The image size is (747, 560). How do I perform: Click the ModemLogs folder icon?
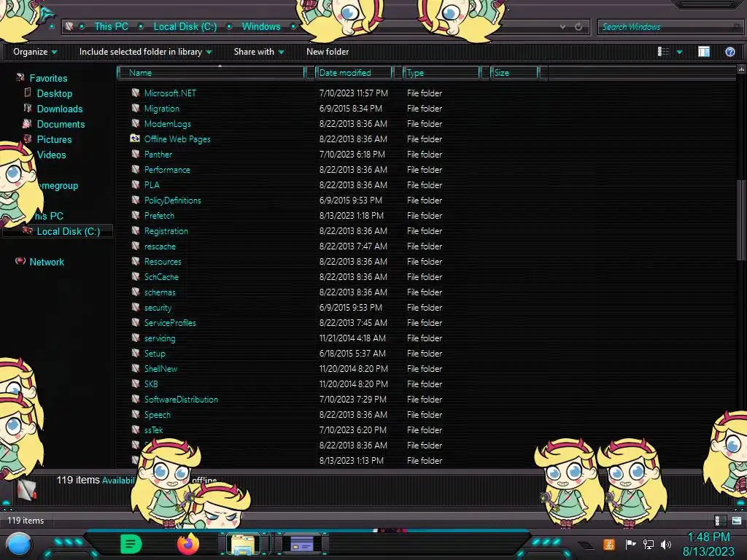[135, 123]
